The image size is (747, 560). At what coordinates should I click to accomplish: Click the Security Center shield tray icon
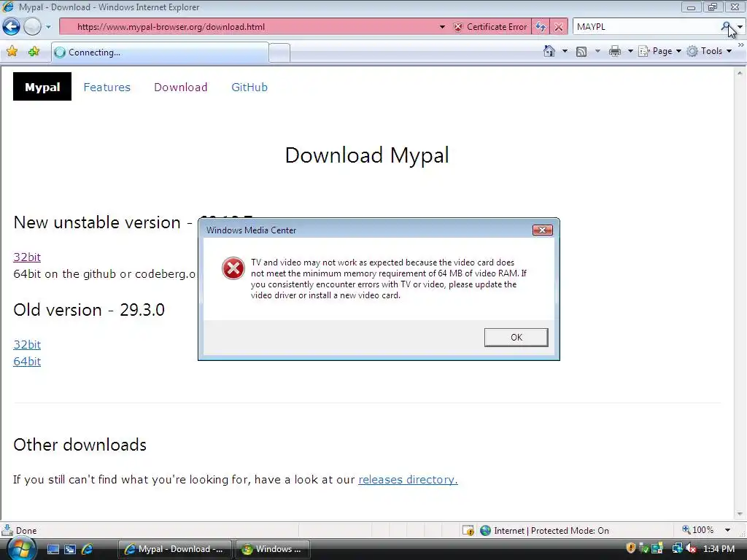(x=631, y=548)
